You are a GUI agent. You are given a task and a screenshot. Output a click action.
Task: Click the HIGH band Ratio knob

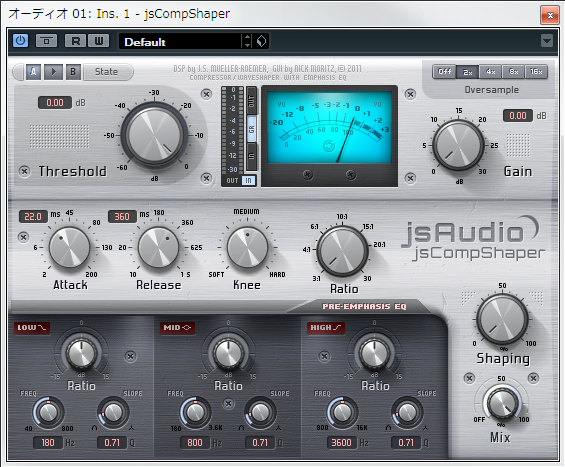(374, 352)
